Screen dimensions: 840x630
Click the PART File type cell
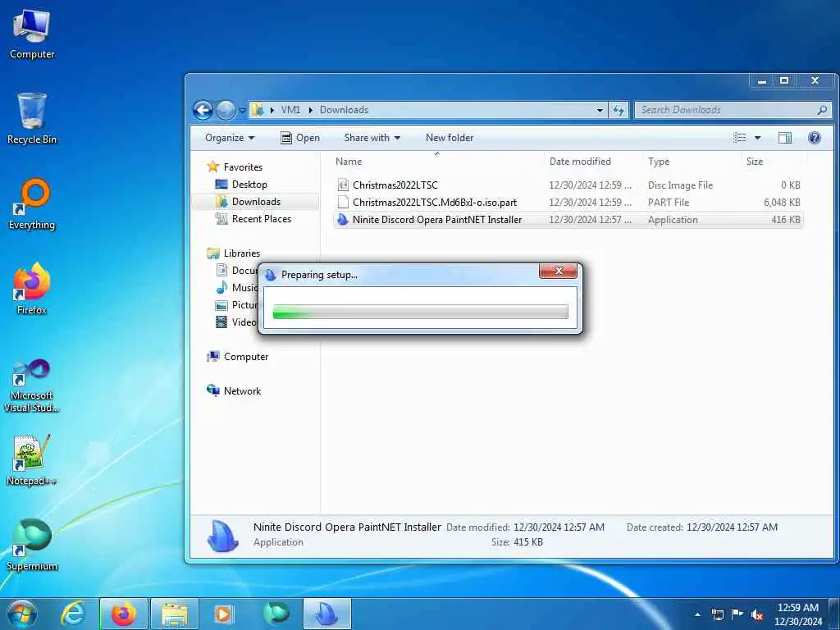pyautogui.click(x=669, y=203)
